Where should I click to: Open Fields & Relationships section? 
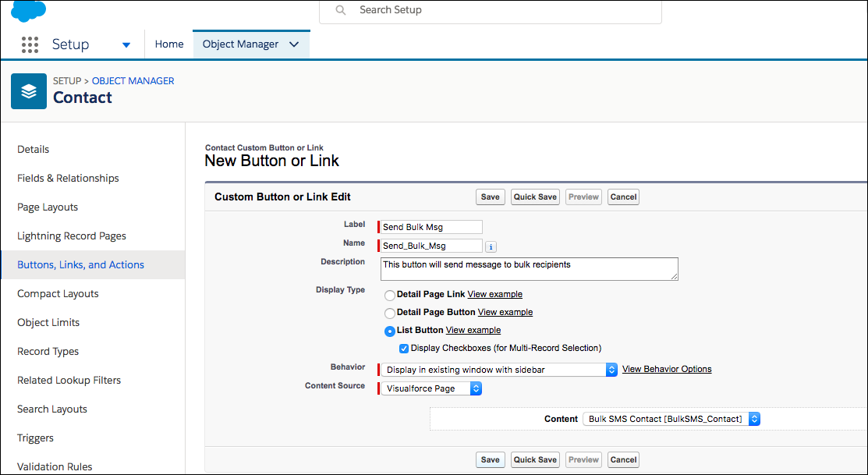[68, 179]
